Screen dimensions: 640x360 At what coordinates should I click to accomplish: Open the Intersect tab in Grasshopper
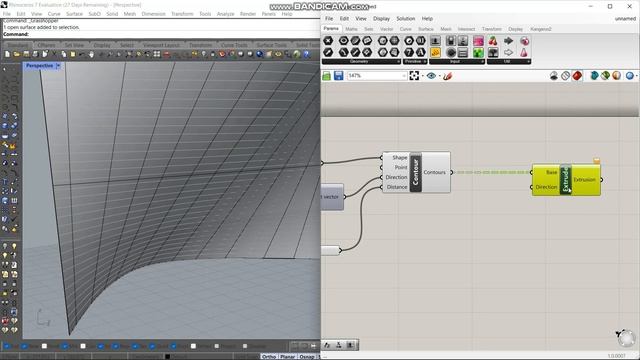point(466,29)
